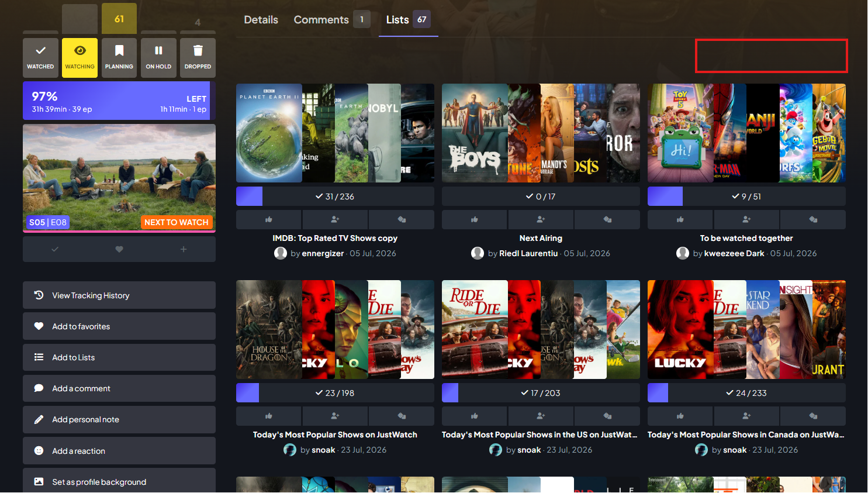Screen dimensions: 868x493
Task: Mark the show as Dropped
Action: pyautogui.click(x=198, y=58)
